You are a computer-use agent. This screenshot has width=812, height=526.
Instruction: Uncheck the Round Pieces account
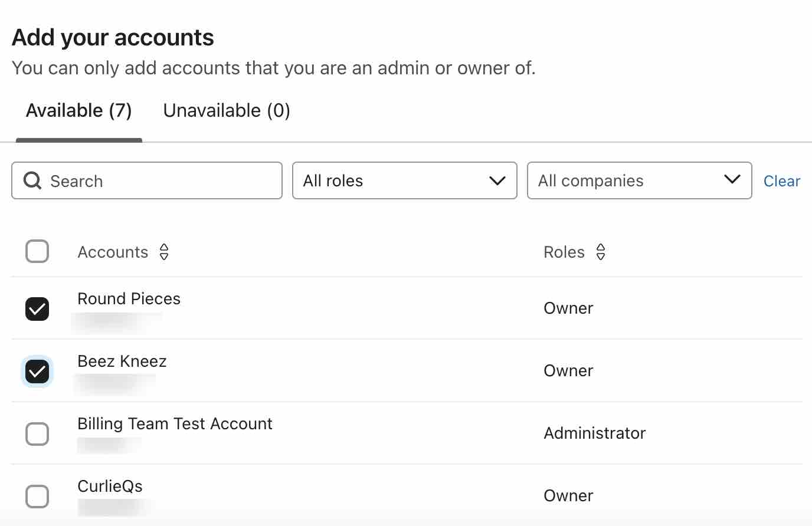[x=37, y=308]
